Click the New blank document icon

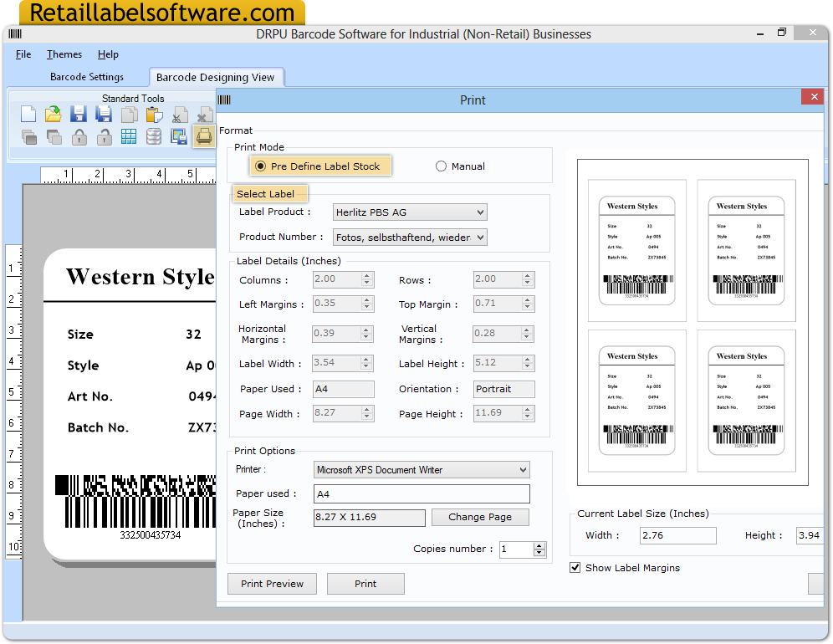[28, 115]
